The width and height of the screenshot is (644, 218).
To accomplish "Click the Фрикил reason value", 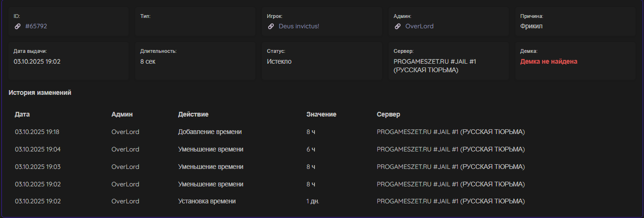I will 531,26.
